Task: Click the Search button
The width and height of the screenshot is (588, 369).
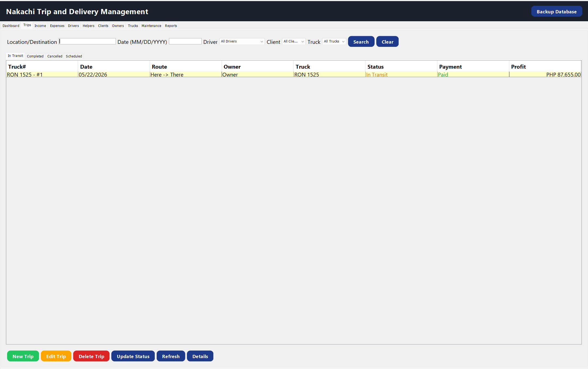Action: [361, 42]
